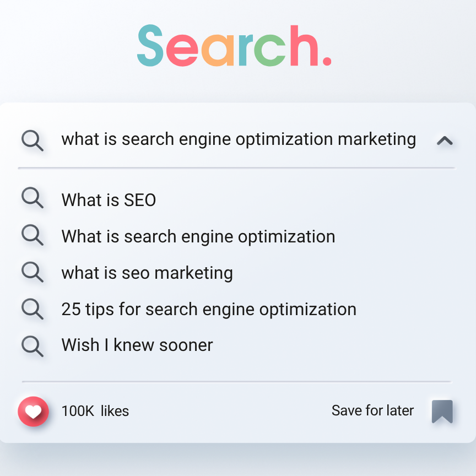This screenshot has height=476, width=476.
Task: Choose the "What is search engine optimization" suggestion
Action: tap(198, 236)
